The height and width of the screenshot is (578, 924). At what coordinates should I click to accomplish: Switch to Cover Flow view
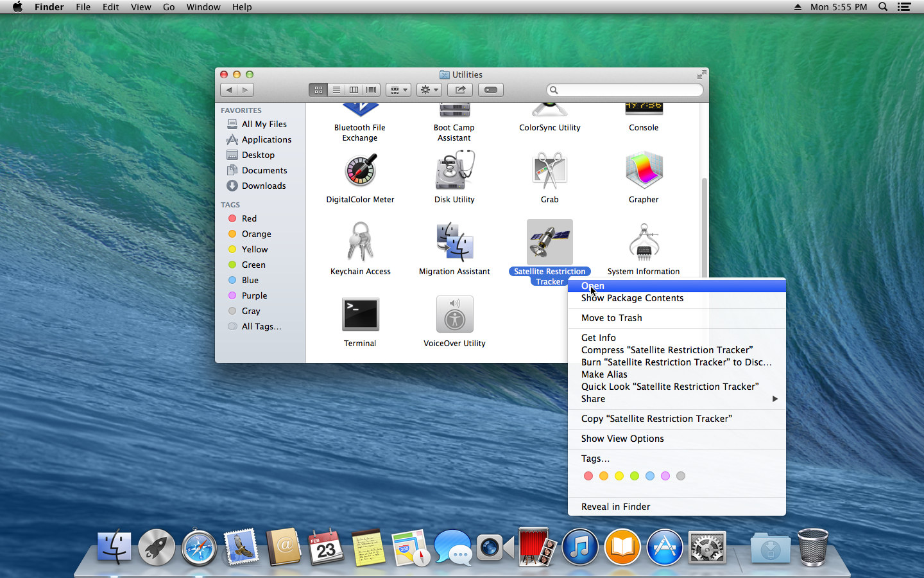click(371, 90)
